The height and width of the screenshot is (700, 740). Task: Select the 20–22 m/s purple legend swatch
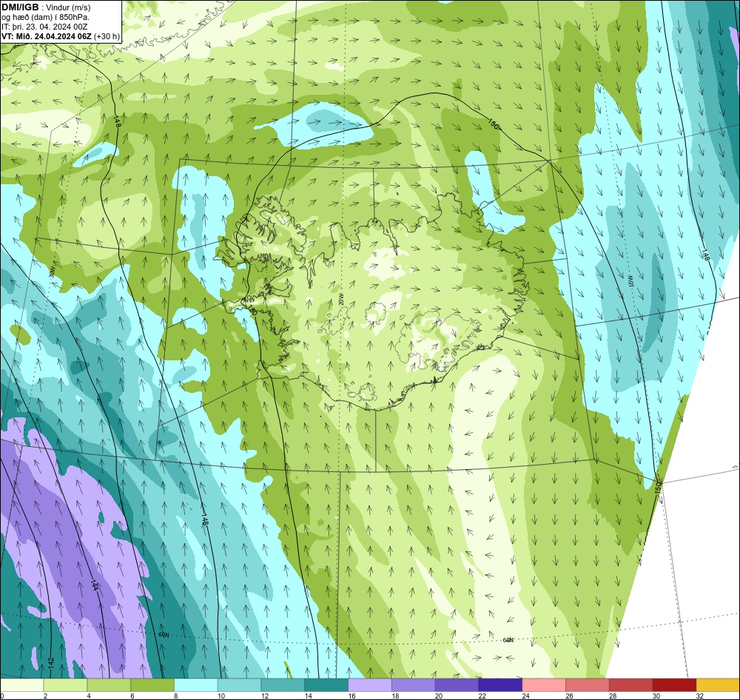point(457,685)
